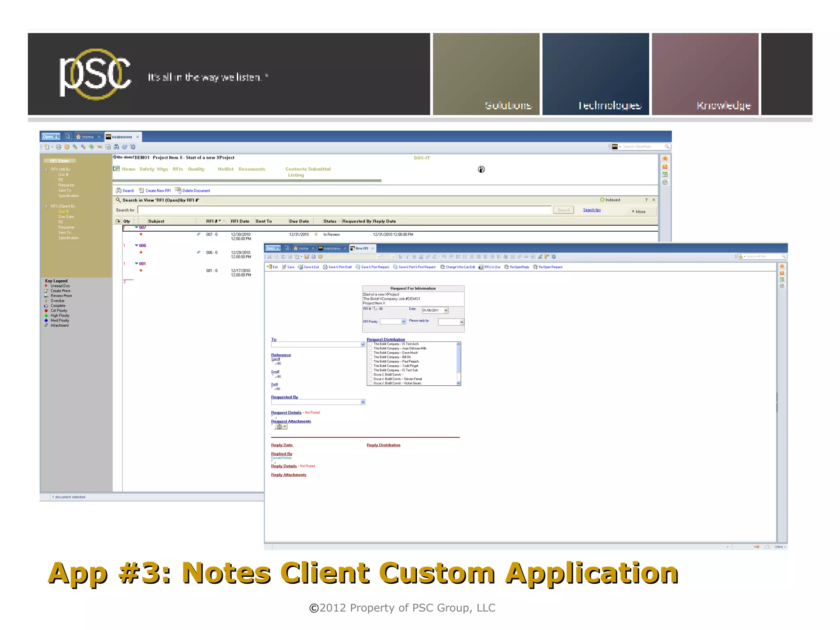
Task: Collapse the 006 RFI category row
Action: tap(137, 246)
